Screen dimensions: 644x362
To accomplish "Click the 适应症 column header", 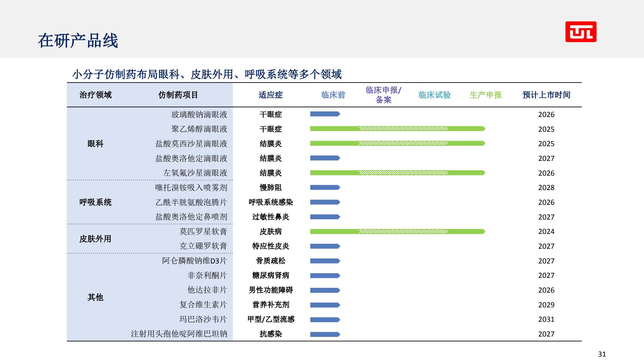I will coord(271,95).
